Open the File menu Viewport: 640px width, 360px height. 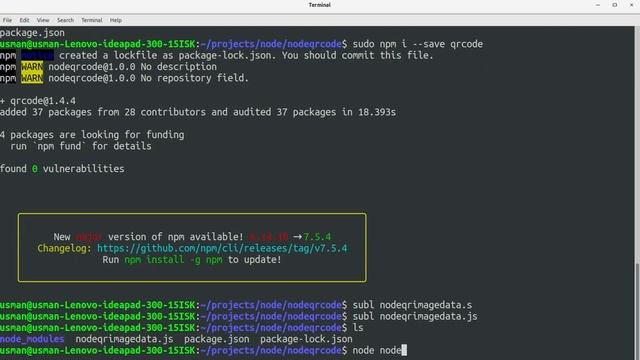click(x=7, y=20)
